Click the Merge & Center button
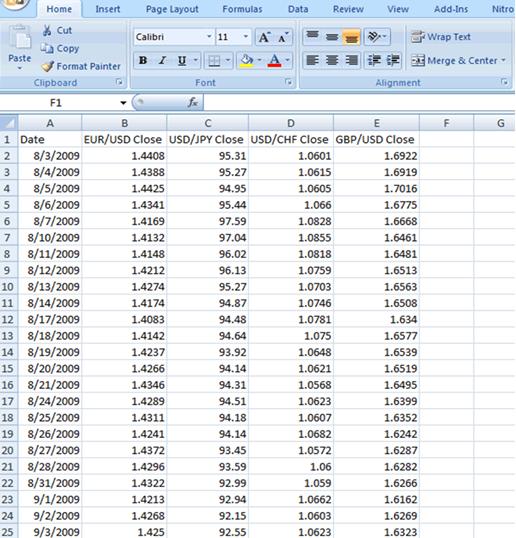The height and width of the screenshot is (538, 516). pos(459,61)
